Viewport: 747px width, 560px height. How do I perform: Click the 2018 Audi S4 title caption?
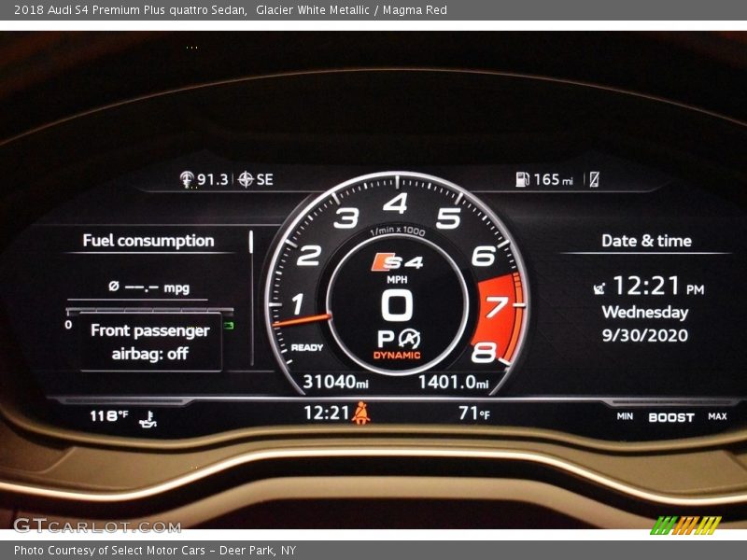click(x=231, y=9)
